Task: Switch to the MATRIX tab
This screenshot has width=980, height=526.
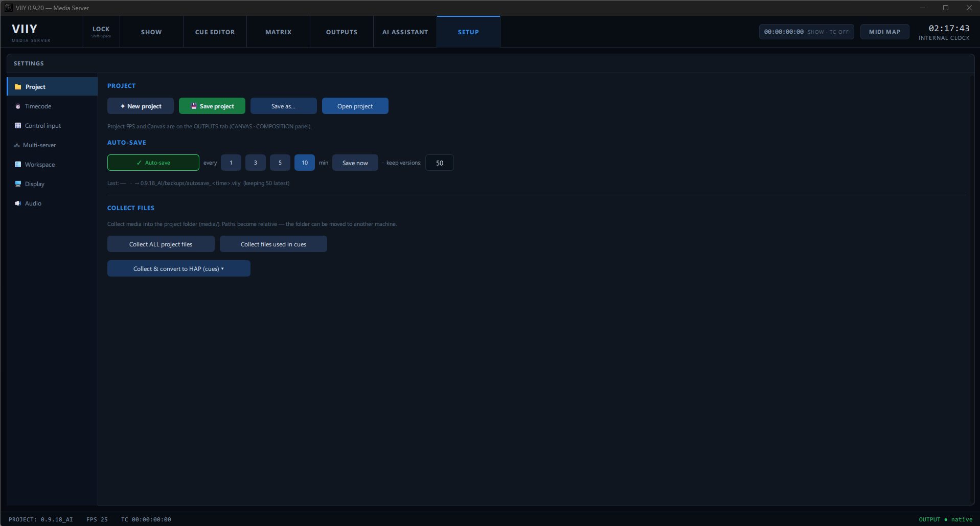Action: tap(279, 32)
